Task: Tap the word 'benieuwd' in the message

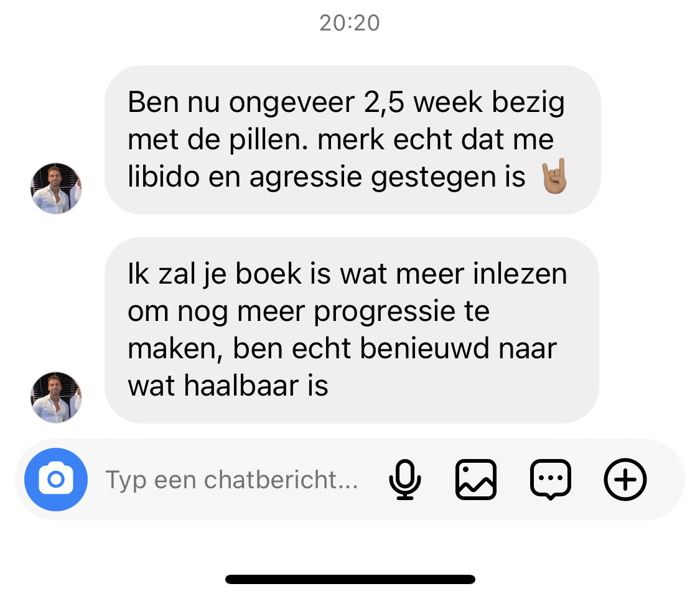Action: click(x=424, y=348)
